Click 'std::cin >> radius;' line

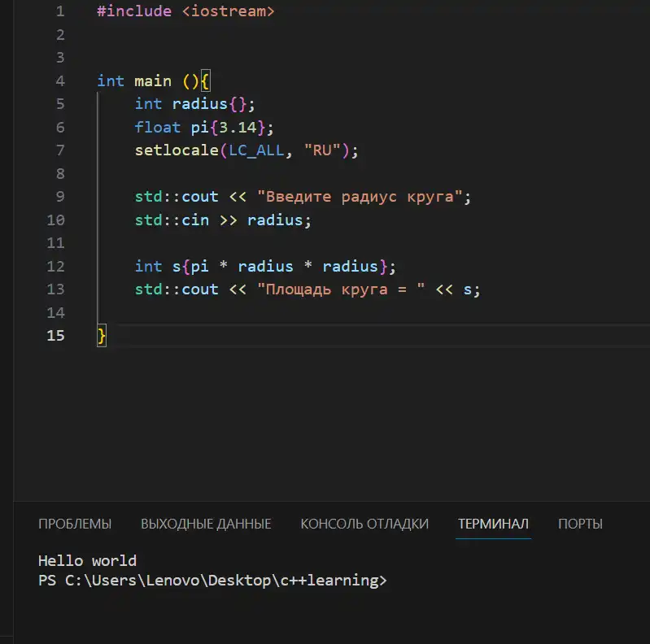pos(223,220)
